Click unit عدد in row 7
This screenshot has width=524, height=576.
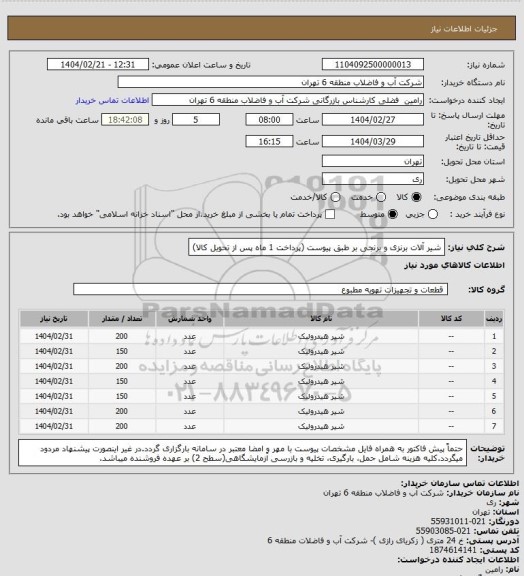pos(190,426)
